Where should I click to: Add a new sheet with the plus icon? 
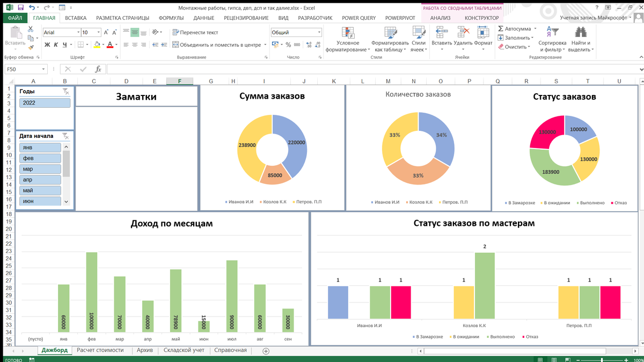click(265, 351)
